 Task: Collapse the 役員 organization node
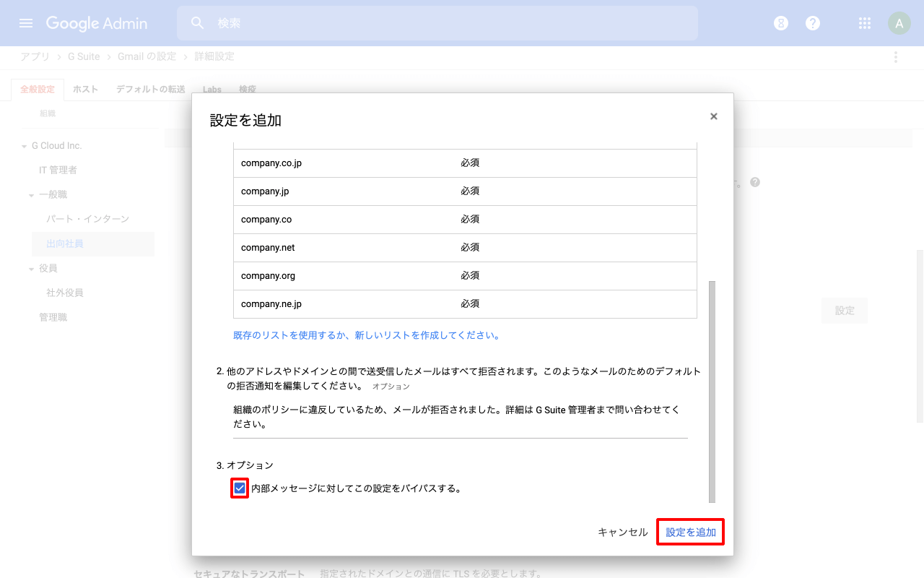pos(32,269)
